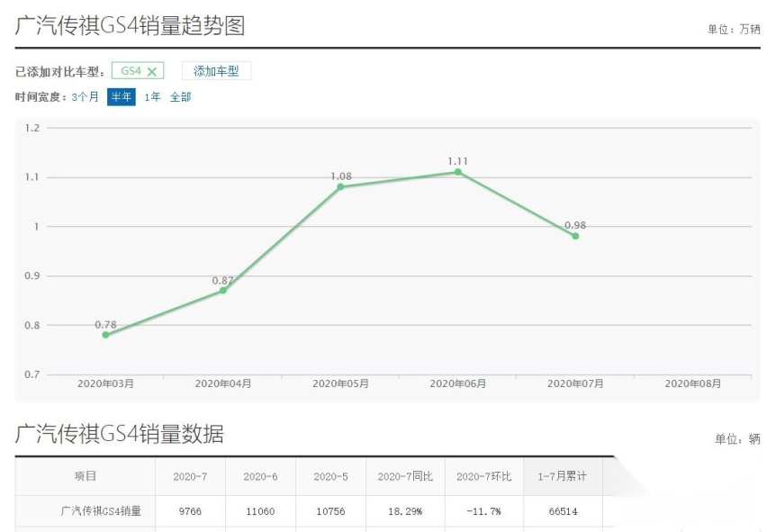Click the 2020-5 column header

331,476
